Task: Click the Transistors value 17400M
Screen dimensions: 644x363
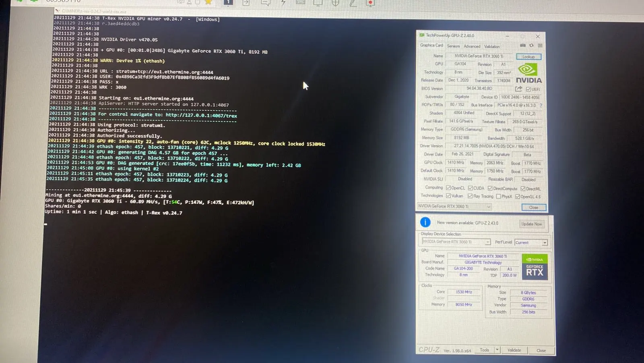Action: (504, 81)
